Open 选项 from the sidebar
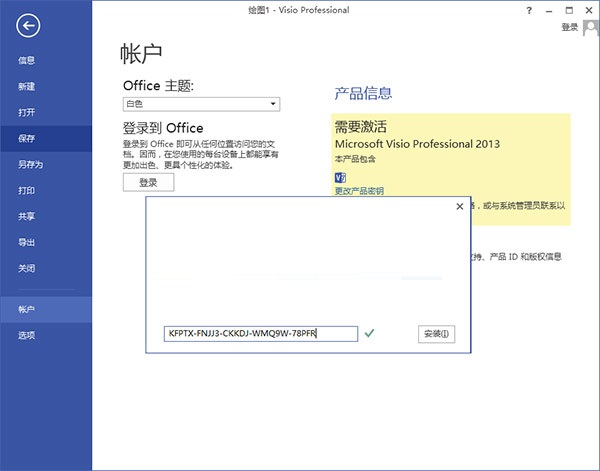 [x=46, y=336]
